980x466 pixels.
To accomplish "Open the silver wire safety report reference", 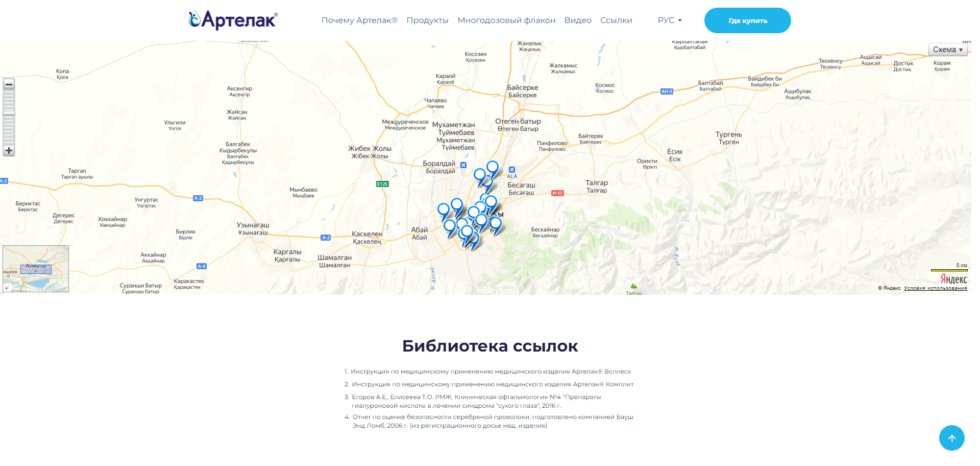I will click(x=493, y=421).
